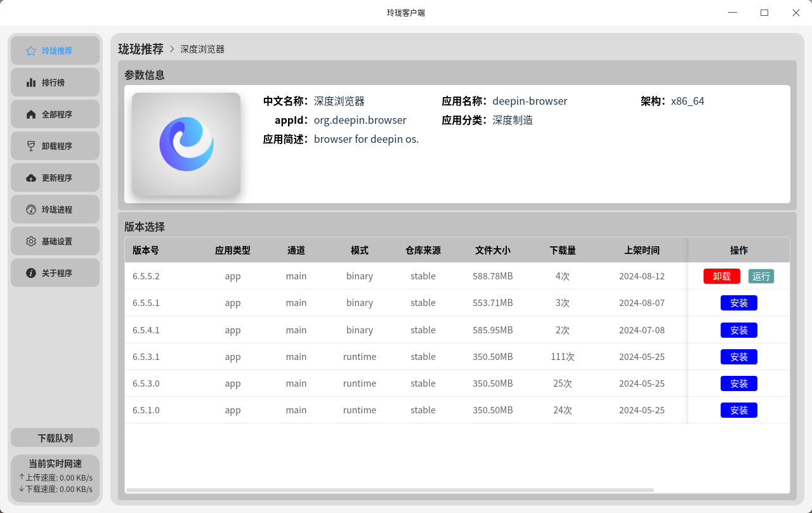
Task: Click the glass icon for 卸载程序
Action: [31, 146]
